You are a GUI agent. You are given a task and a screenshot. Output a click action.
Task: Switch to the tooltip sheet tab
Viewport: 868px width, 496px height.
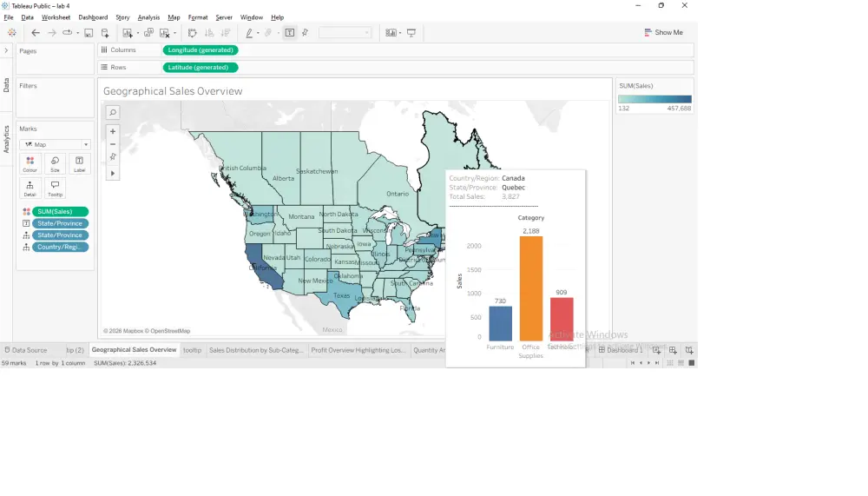[192, 350]
